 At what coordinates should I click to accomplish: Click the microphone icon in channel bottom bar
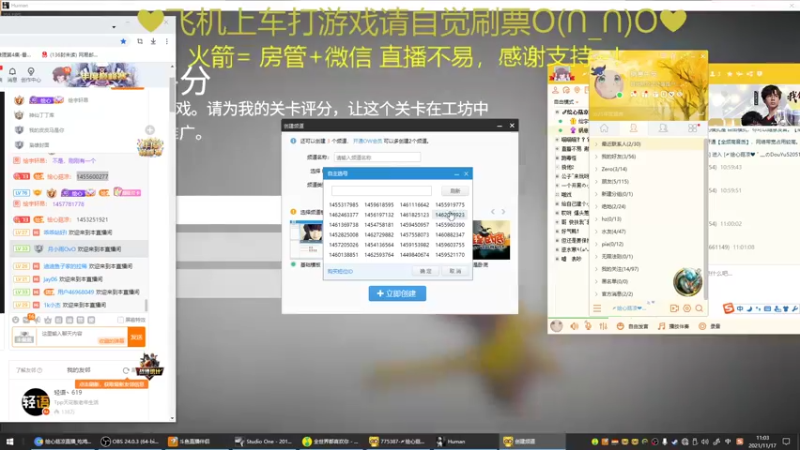pos(588,326)
